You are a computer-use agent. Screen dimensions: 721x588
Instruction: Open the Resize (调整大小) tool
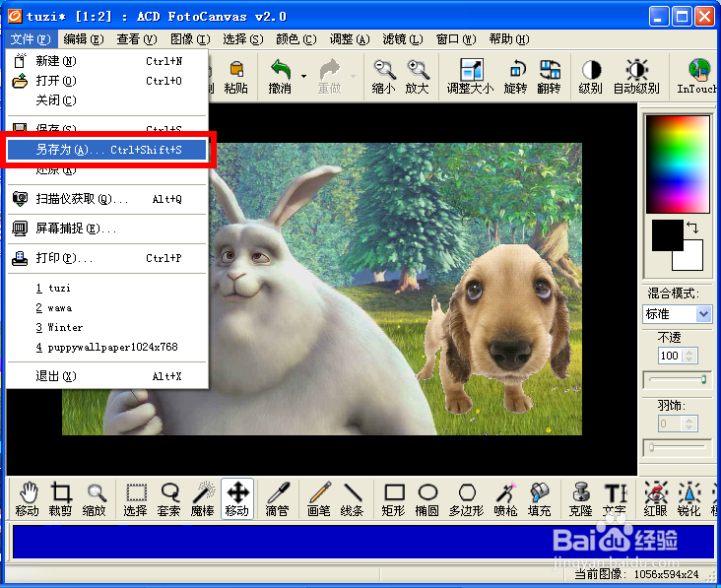(471, 77)
